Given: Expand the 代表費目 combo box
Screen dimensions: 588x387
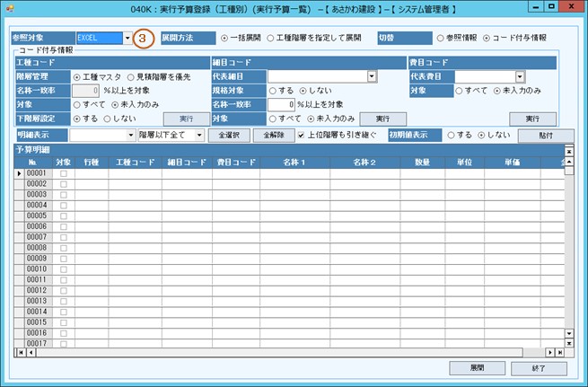Looking at the screenshot, I should [x=520, y=77].
